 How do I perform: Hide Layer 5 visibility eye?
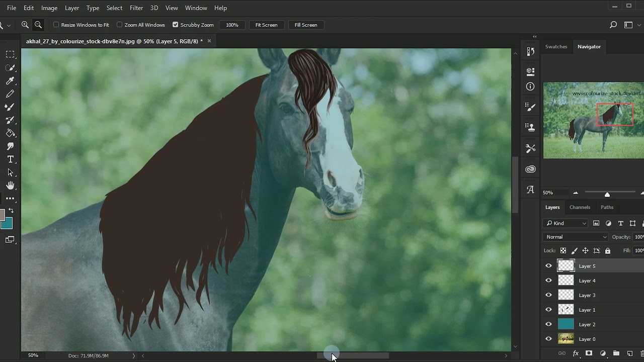pos(548,266)
